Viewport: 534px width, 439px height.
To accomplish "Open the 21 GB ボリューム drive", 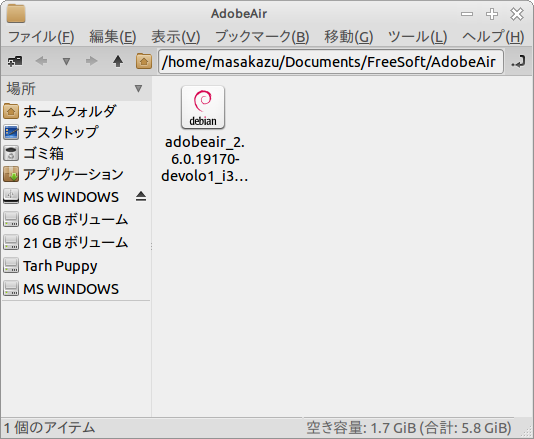I will pyautogui.click(x=76, y=243).
